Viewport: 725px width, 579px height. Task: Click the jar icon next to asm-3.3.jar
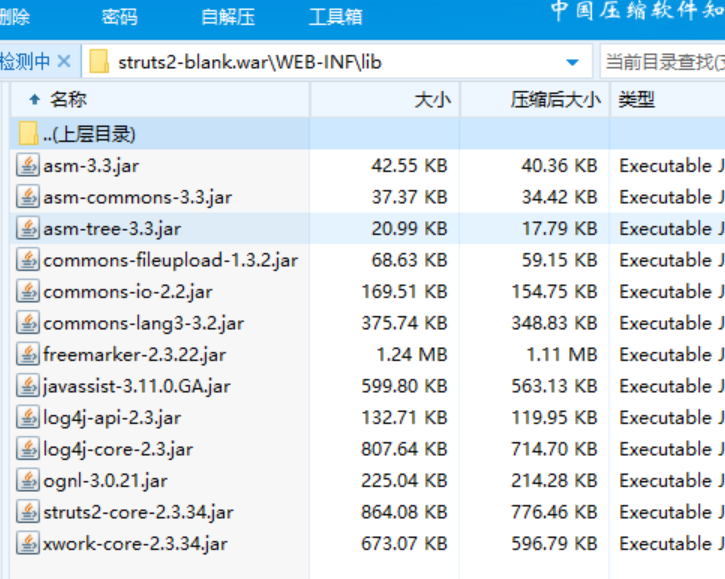(28, 166)
